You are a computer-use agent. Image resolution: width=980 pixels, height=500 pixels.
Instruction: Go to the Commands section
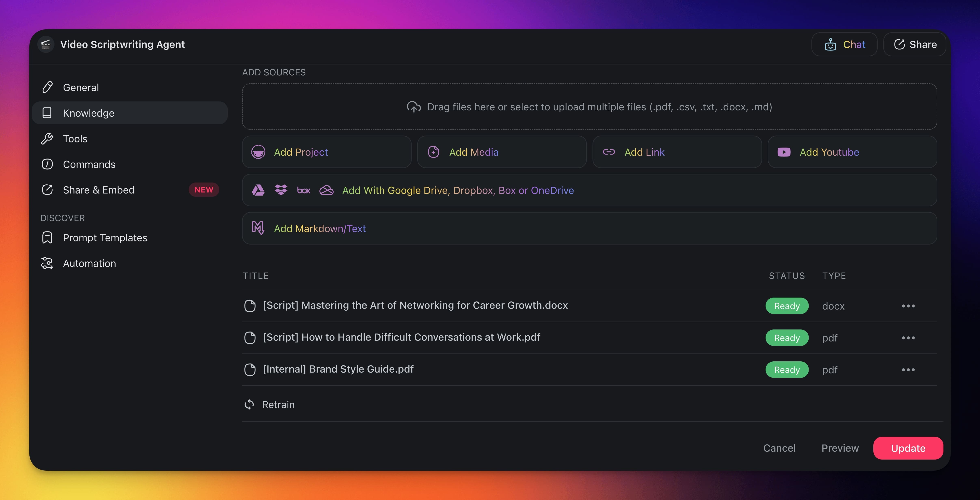[x=89, y=164]
